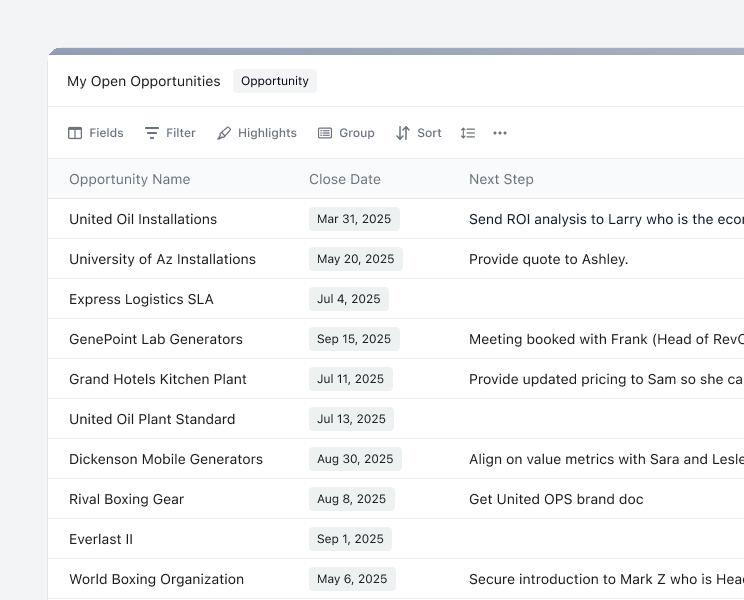Select Dickenson Mobile Generators row

(166, 459)
